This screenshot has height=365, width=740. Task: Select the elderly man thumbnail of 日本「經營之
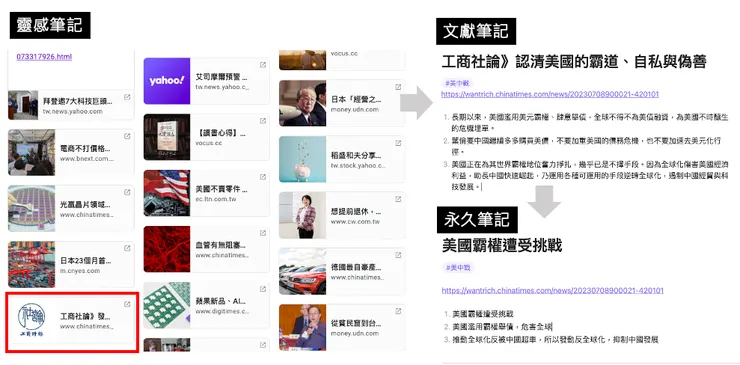tap(302, 103)
